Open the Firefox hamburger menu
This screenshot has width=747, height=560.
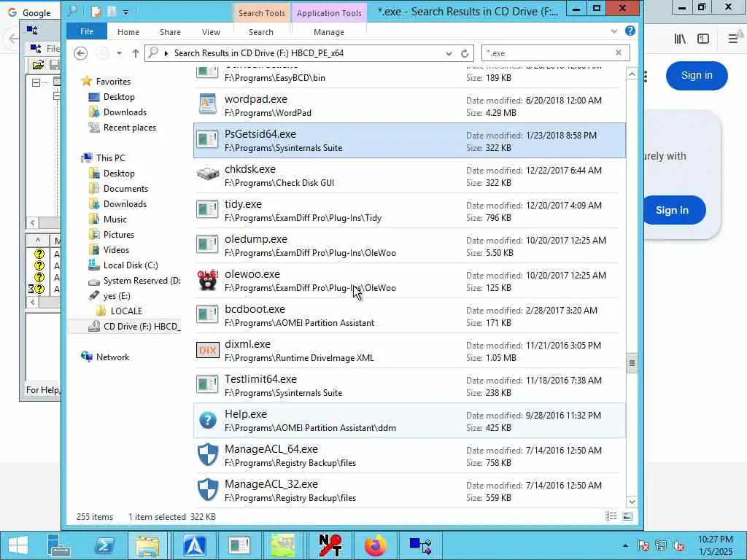[x=732, y=39]
